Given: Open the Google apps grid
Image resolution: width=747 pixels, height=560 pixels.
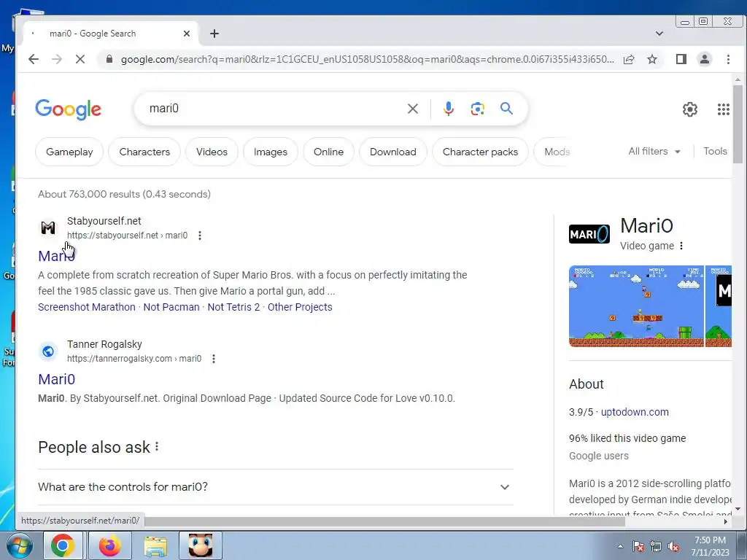Looking at the screenshot, I should coord(723,109).
